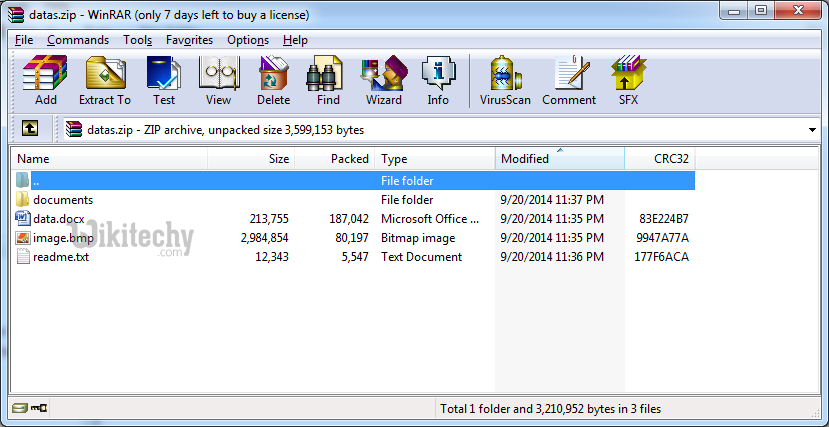Create SFX self-extracting archive
Screen dimensions: 829x427
[628, 80]
